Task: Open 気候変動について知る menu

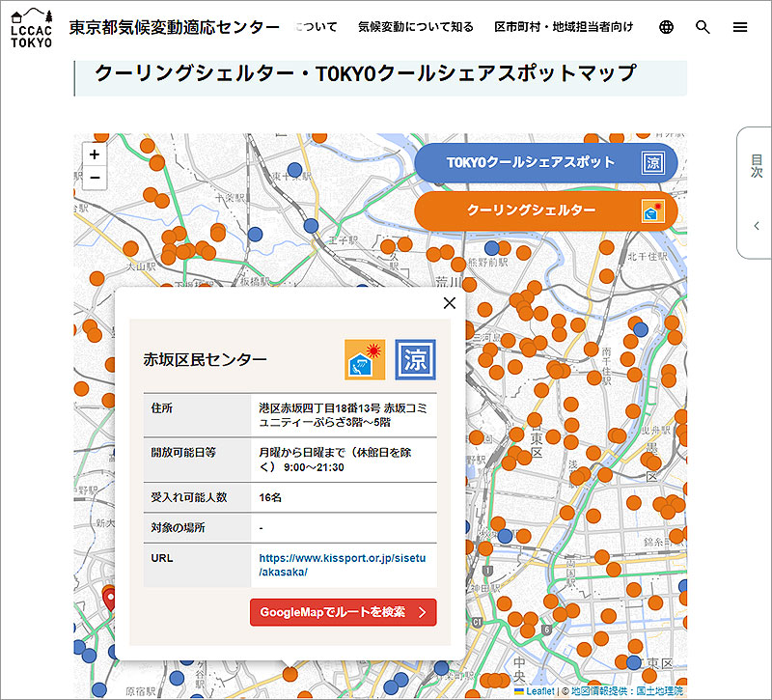Action: pyautogui.click(x=415, y=27)
